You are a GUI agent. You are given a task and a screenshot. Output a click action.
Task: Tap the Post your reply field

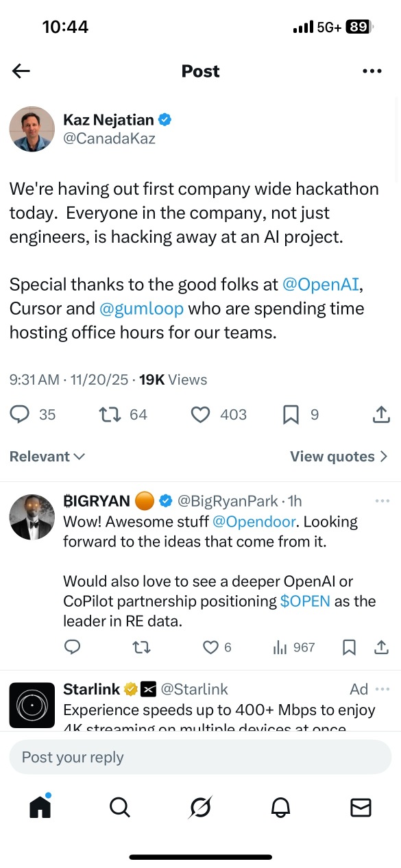pyautogui.click(x=200, y=758)
